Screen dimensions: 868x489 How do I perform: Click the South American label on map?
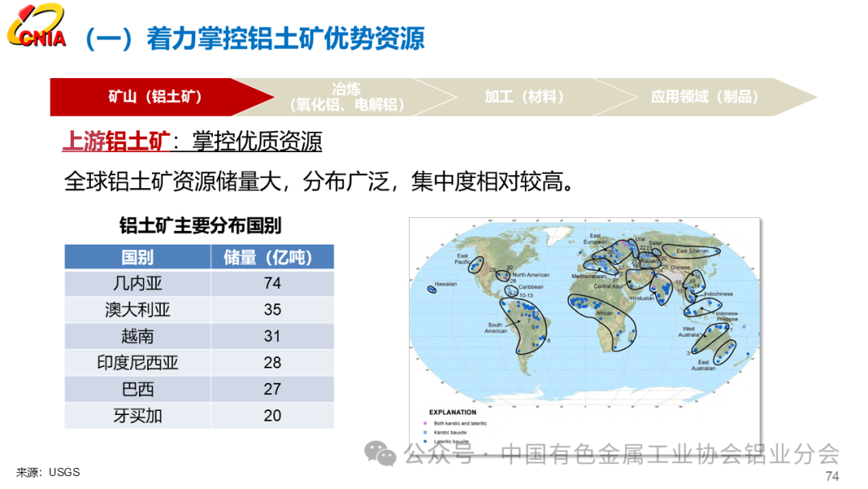[495, 328]
